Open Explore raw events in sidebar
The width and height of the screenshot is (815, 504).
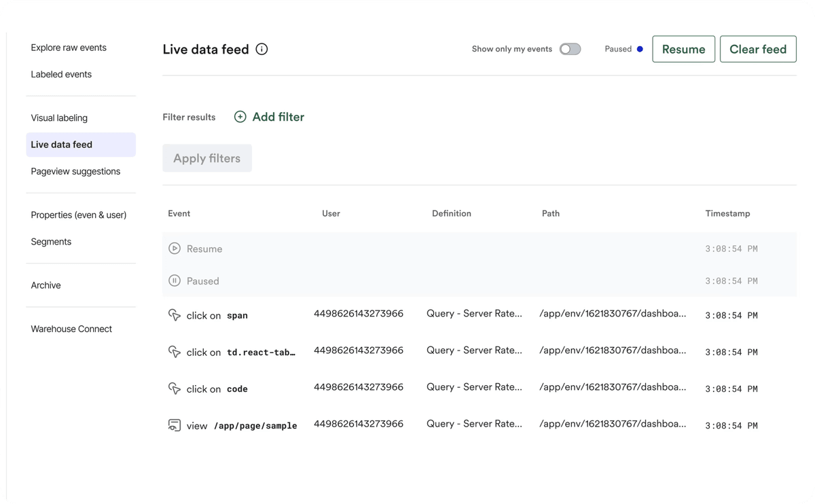tap(69, 48)
